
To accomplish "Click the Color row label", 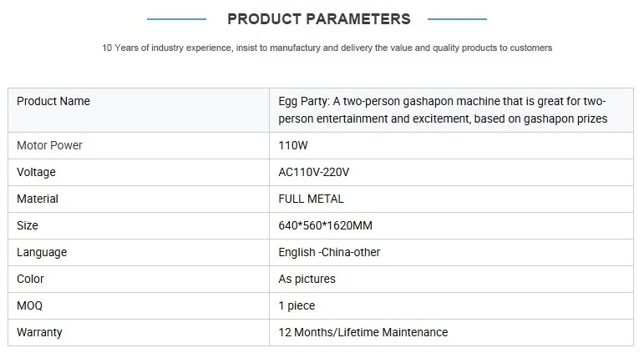I will 30,279.
